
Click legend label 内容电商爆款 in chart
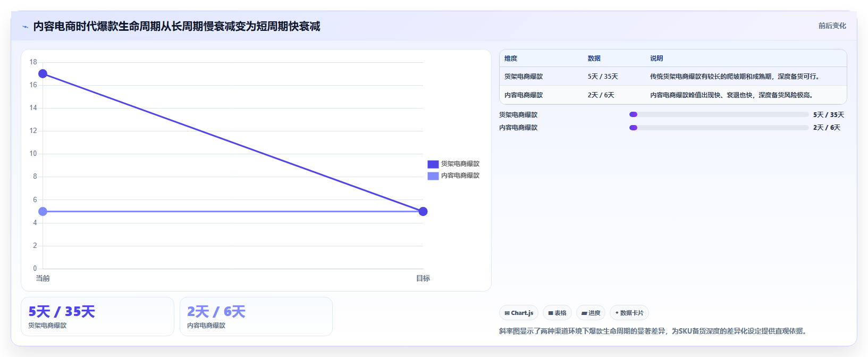tap(460, 176)
